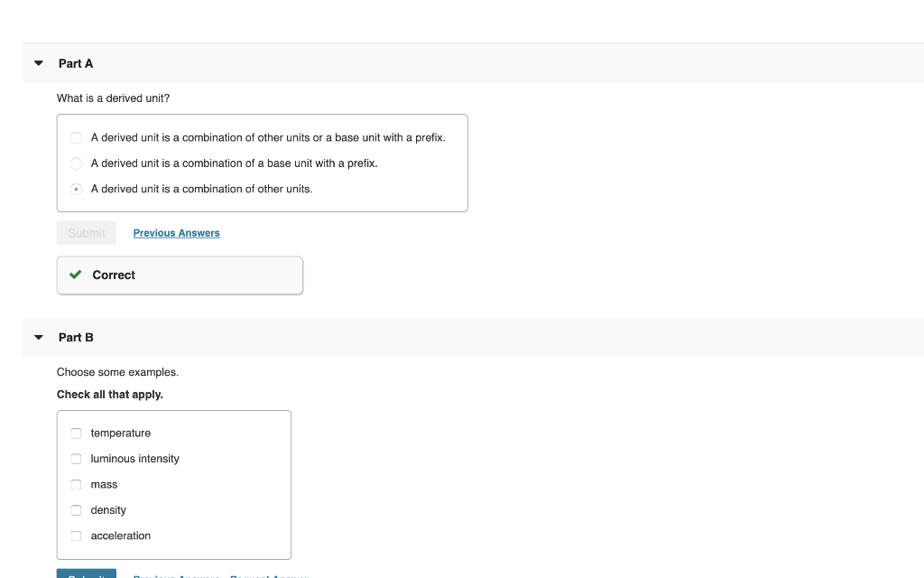Screen dimensions: 924x578
Task: Click the Part A header title
Action: (x=76, y=64)
